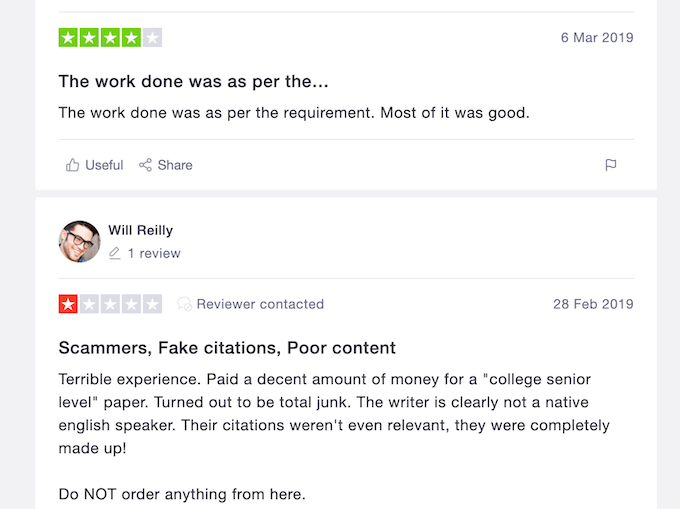Click the grey fifth star of four-star rating
The image size is (680, 509).
(152, 38)
